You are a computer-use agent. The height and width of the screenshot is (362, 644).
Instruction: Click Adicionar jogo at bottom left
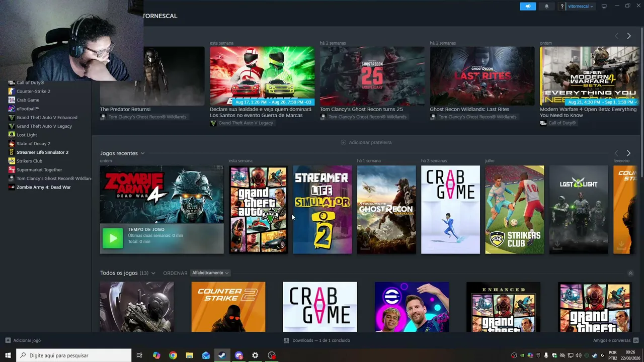23,340
